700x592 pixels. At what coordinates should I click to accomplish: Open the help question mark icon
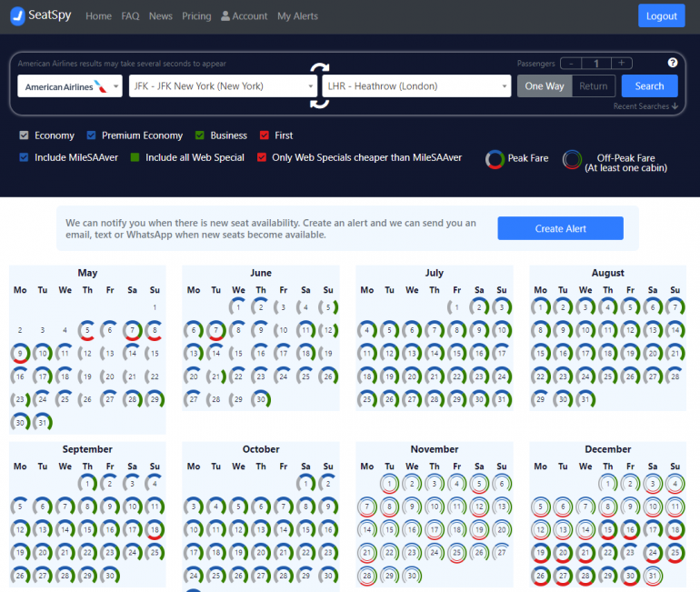[x=673, y=63]
